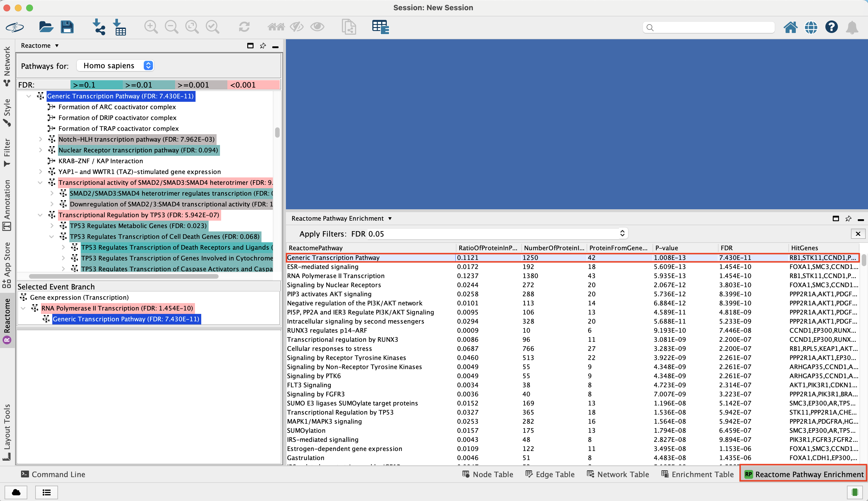Click the Apply Preferred Layout refresh icon
Viewport: 868px width, 501px height.
pyautogui.click(x=244, y=27)
